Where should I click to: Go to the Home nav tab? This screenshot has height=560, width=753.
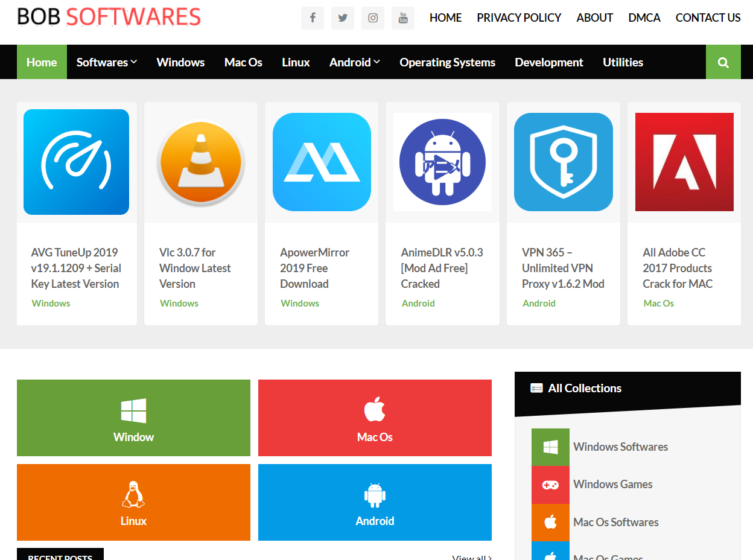[42, 62]
